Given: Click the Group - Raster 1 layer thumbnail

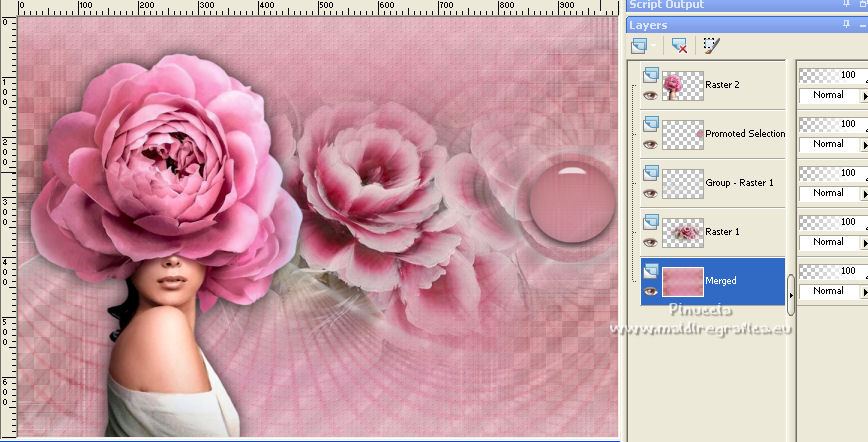Looking at the screenshot, I should (x=683, y=183).
